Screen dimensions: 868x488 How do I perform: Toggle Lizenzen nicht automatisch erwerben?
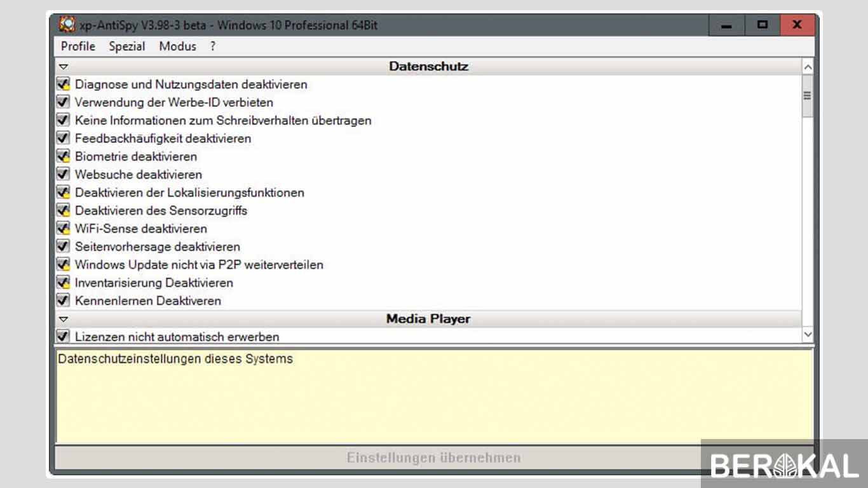tap(62, 337)
